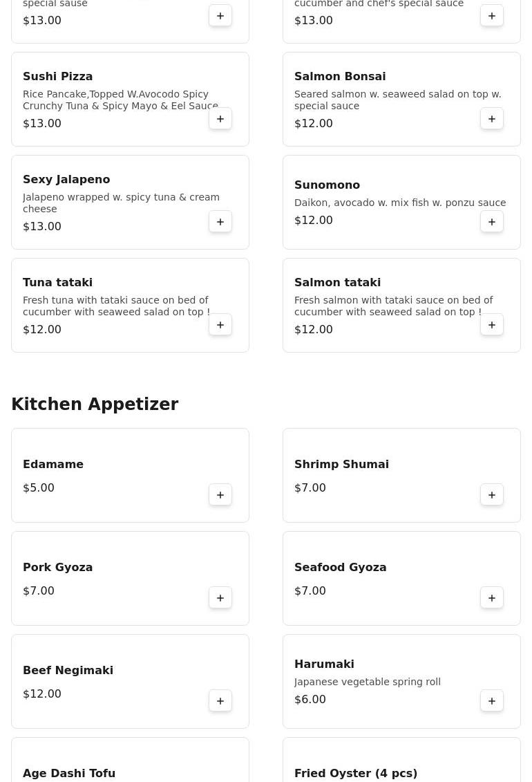Open Age Dashi Tofu item
The height and width of the screenshot is (782, 532).
coord(69,773)
